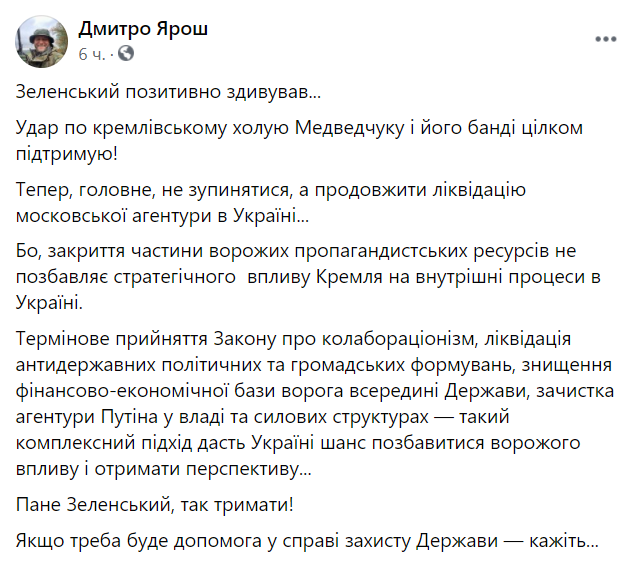The width and height of the screenshot is (641, 568).
Task: Click the word 'колабораціонізм' in the post
Action: [398, 339]
